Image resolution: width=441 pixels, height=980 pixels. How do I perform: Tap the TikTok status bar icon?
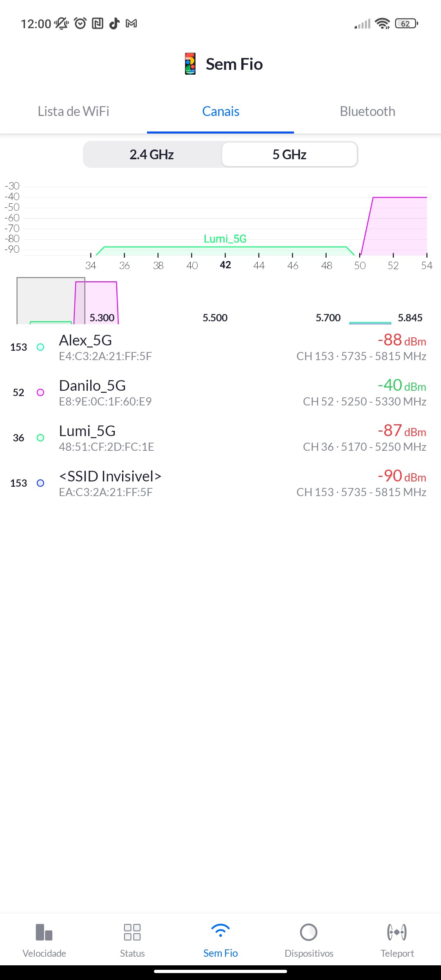click(115, 24)
